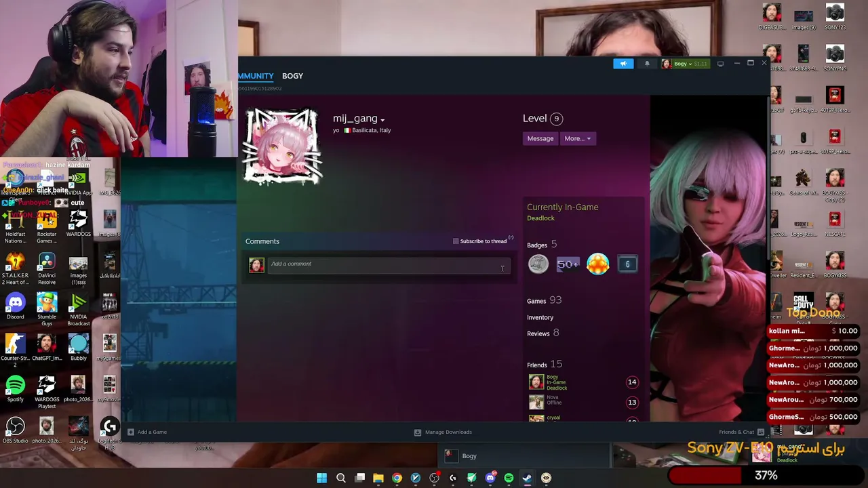Open Spotify from the taskbar
868x488 pixels.
click(509, 478)
